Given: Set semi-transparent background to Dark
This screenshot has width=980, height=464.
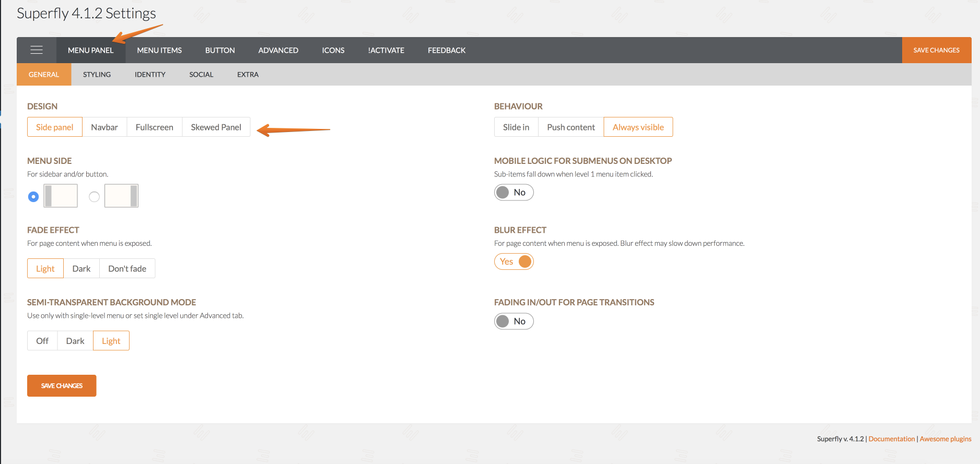Looking at the screenshot, I should [x=75, y=340].
